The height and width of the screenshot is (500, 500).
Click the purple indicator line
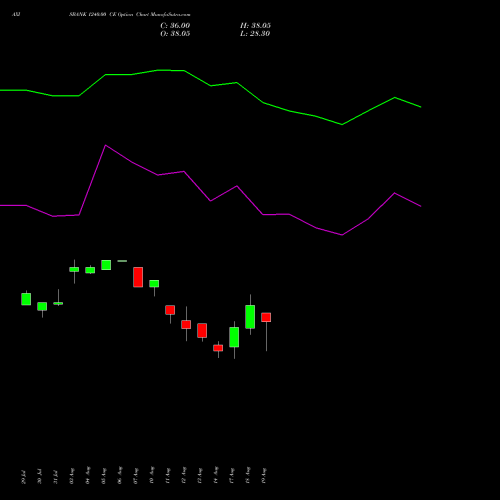pos(211,201)
